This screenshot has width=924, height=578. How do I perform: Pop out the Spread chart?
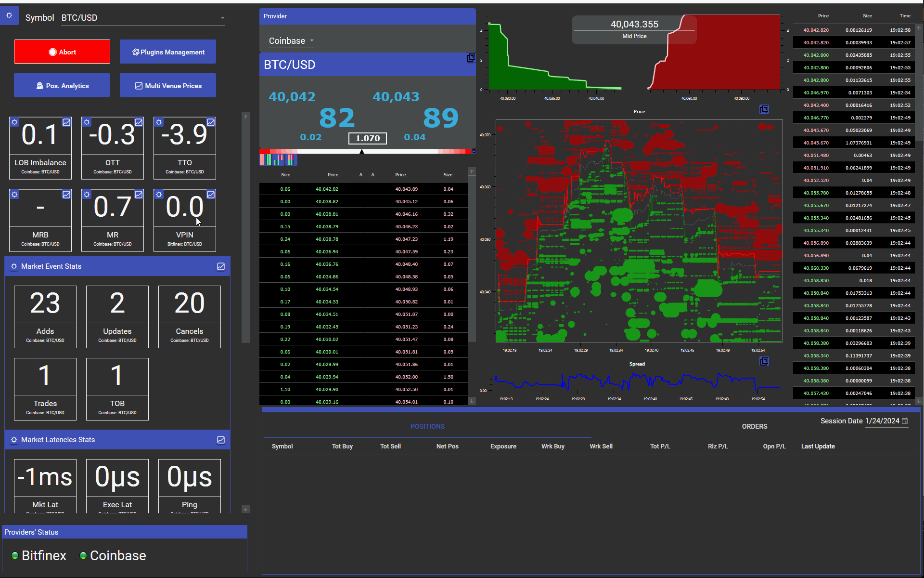(764, 361)
